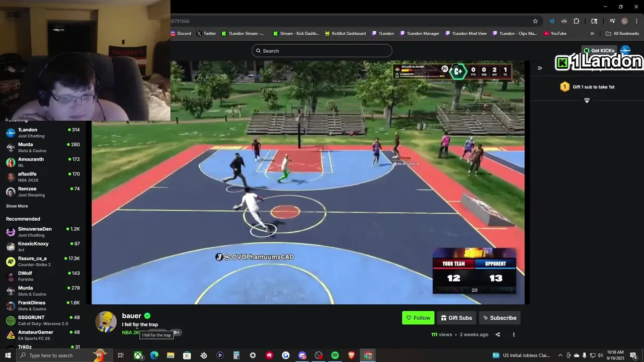Follow the bauer channel
644x362 pixels.
(x=418, y=318)
